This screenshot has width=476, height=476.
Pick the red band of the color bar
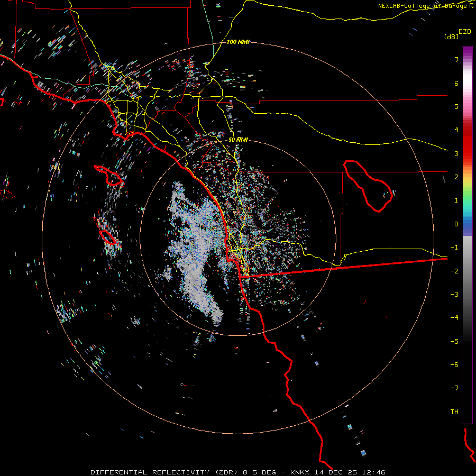pos(467,143)
